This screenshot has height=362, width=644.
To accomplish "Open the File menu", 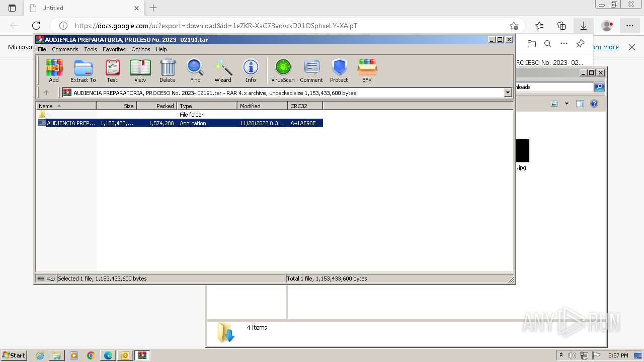I will (x=42, y=49).
